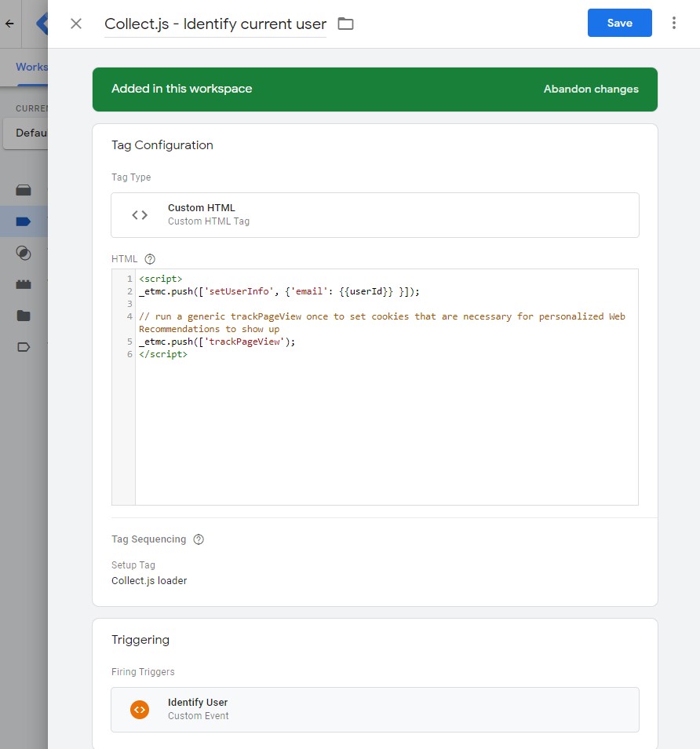
Task: Switch to the Workspace tab
Action: click(x=31, y=67)
